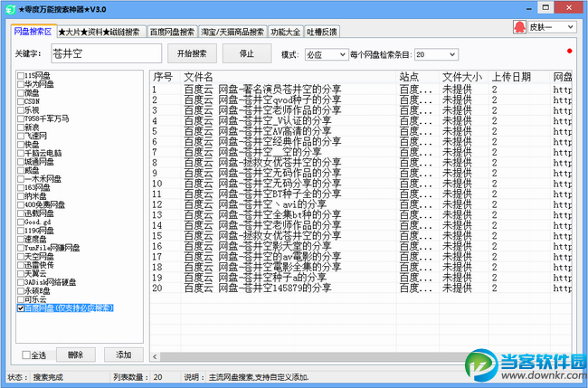Uncheck the 百度网盘 checkbox
Viewport: 588px width, 388px height.
[21, 308]
